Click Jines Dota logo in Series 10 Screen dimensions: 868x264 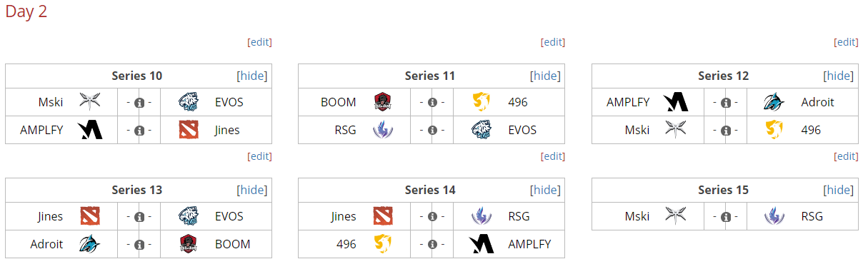pos(189,131)
